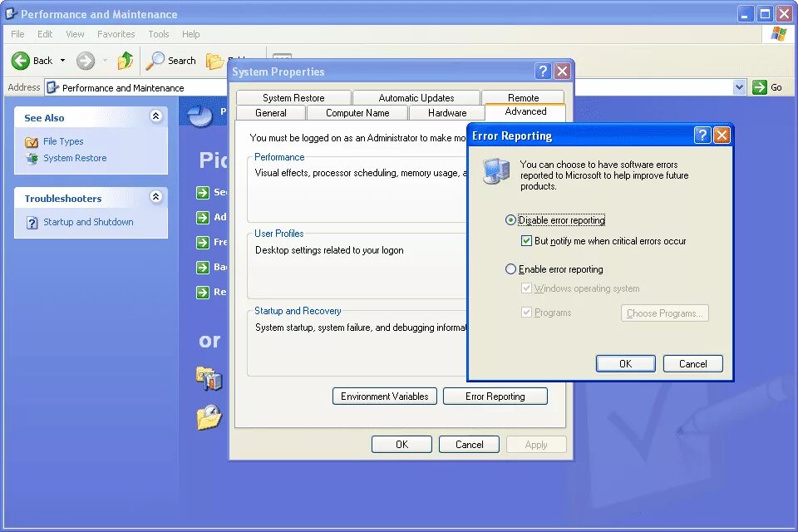Click the green Go arrow button
Screen dimensions: 798x532
point(759,87)
